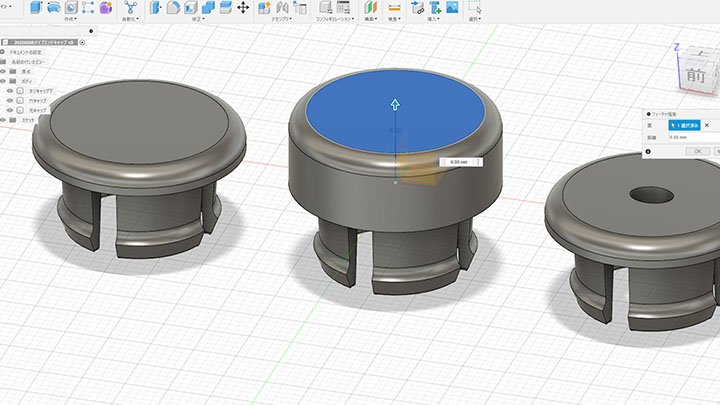Click the Insert Canvas image icon

(x=452, y=7)
